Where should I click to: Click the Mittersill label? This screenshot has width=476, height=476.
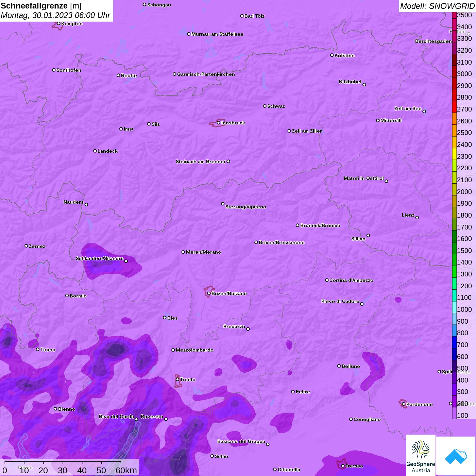[x=391, y=120]
